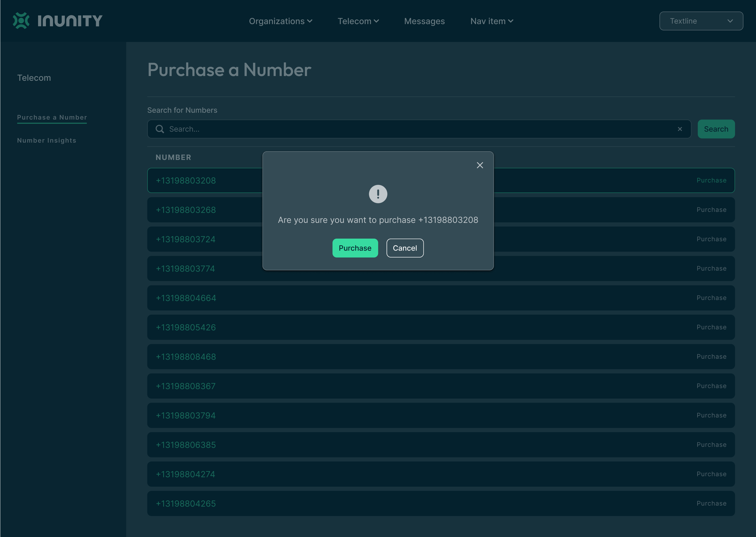The height and width of the screenshot is (537, 756).
Task: Expand the Telecom nav dropdown
Action: [x=358, y=21]
